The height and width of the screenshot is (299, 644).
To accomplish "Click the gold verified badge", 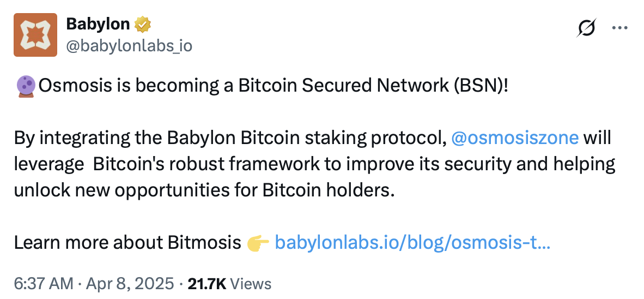I will pyautogui.click(x=143, y=25).
